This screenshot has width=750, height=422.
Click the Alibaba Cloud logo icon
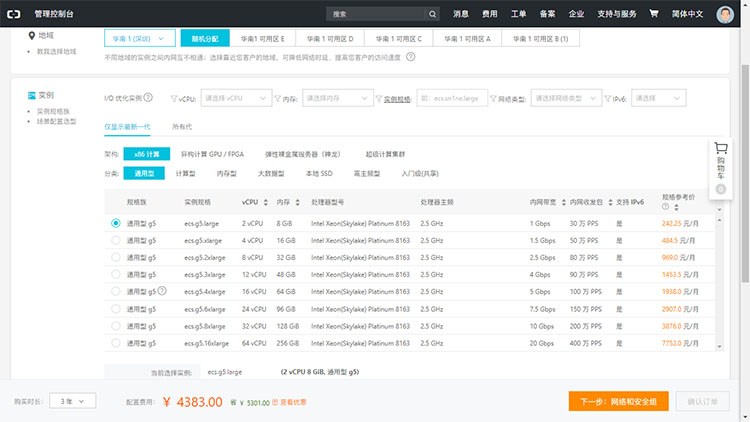click(13, 14)
